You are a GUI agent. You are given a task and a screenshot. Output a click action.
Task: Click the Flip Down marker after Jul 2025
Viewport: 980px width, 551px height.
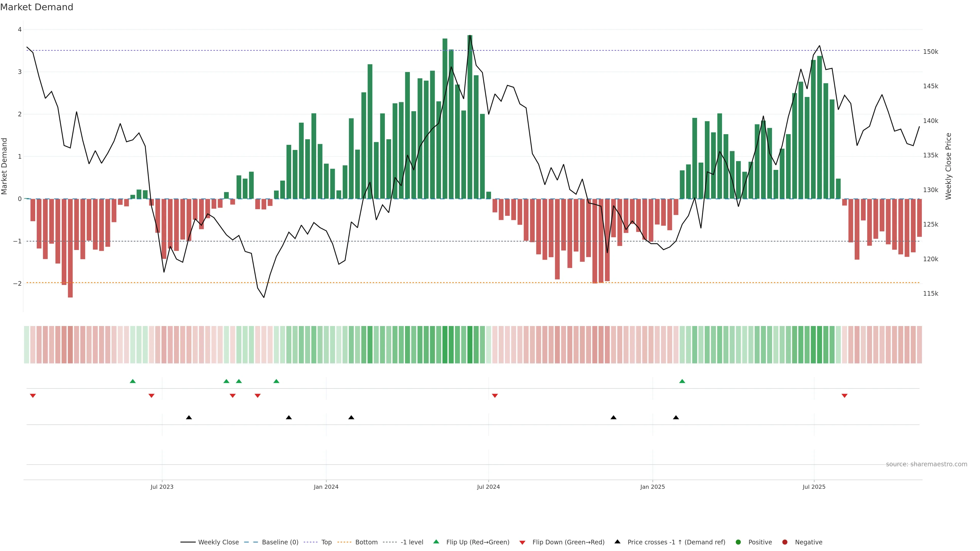click(x=844, y=396)
